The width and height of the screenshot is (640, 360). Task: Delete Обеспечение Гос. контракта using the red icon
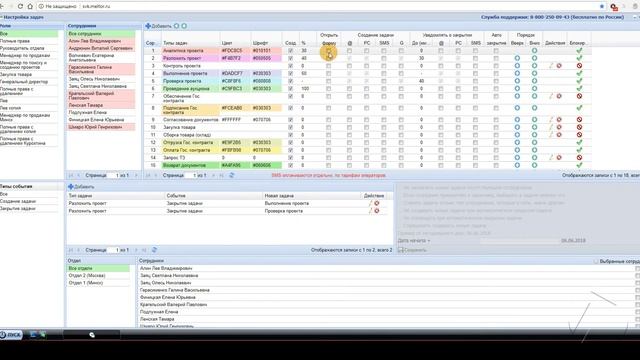(559, 96)
